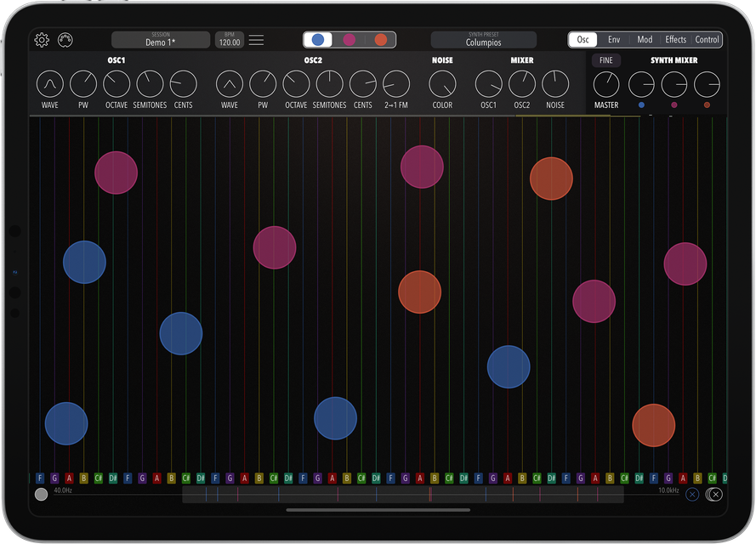Click the white X circle icon at bottom right
Viewport: 756px width, 544px height.
coord(715,495)
